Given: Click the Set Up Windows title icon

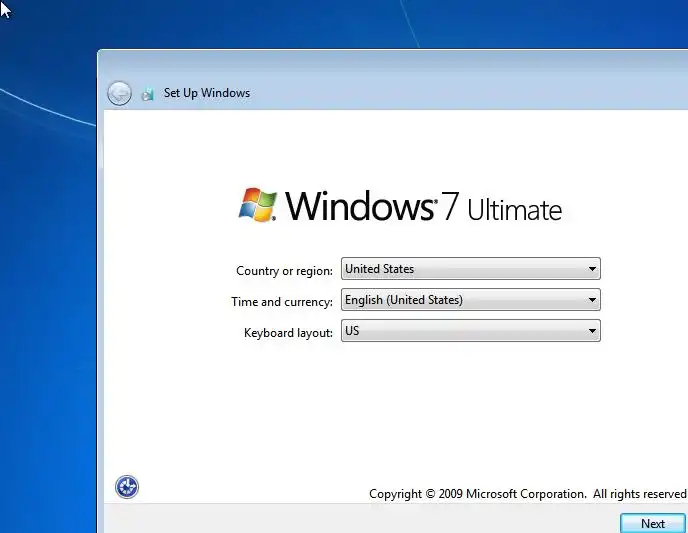Looking at the screenshot, I should [148, 93].
